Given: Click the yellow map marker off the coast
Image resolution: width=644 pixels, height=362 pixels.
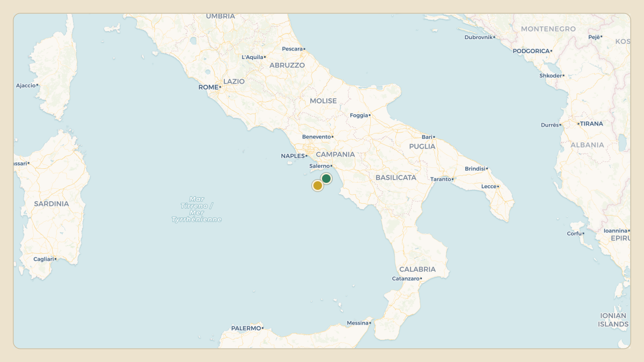Looking at the screenshot, I should pyautogui.click(x=318, y=186).
